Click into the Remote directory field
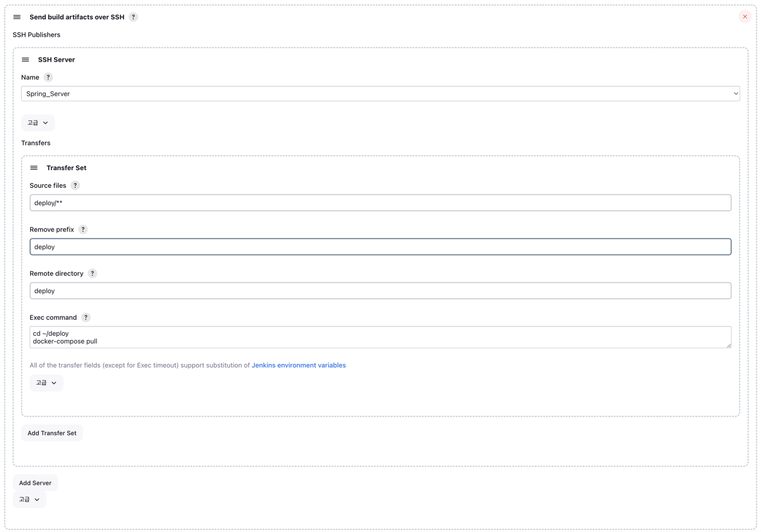Image resolution: width=761 pixels, height=532 pixels. (x=380, y=291)
